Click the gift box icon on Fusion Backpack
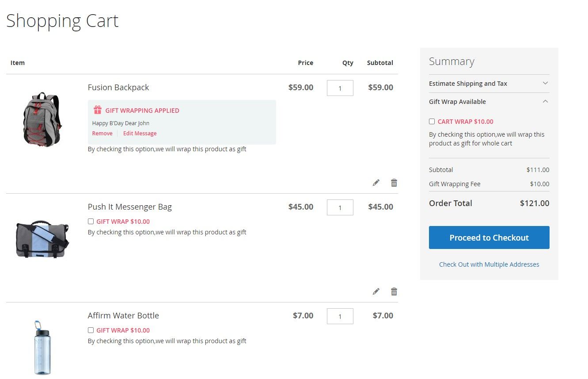 [98, 110]
